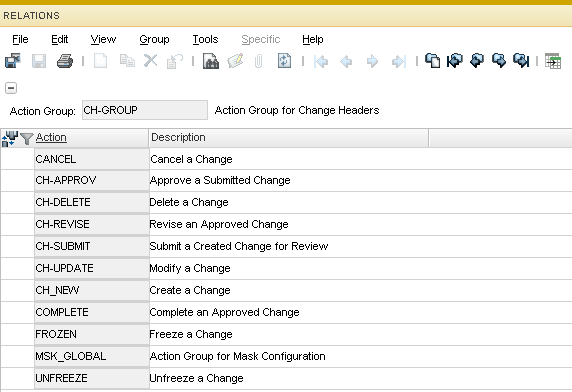Select the CH-SUBMIT action cell
This screenshot has width=572, height=392.
92,246
